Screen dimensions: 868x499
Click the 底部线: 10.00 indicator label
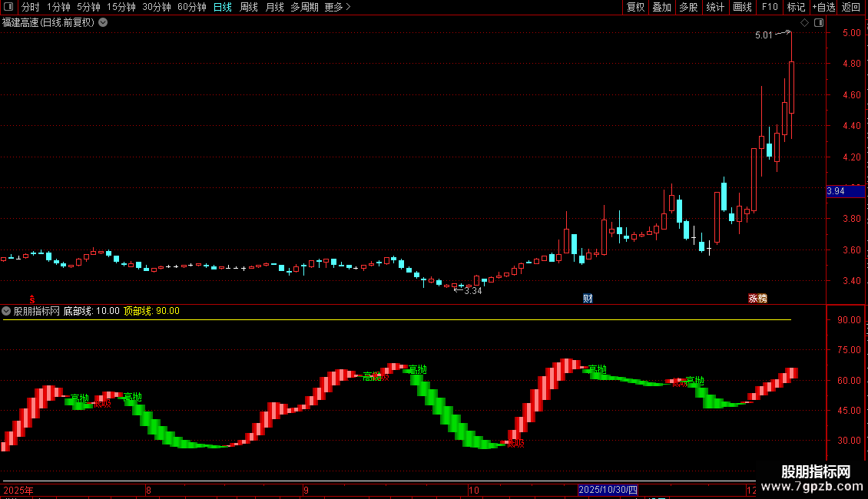[x=91, y=311]
